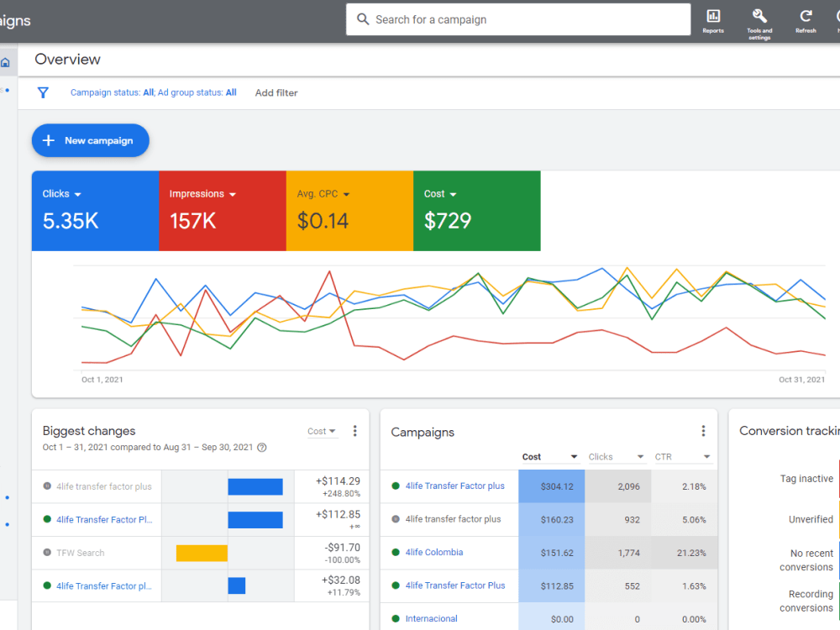The width and height of the screenshot is (840, 630).
Task: Open Tools and settings wrench icon
Action: (759, 16)
